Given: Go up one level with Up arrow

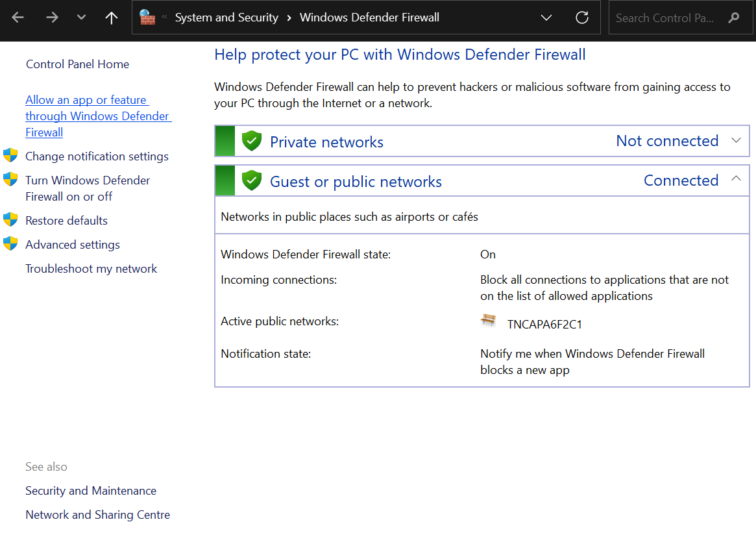Looking at the screenshot, I should click(x=112, y=18).
